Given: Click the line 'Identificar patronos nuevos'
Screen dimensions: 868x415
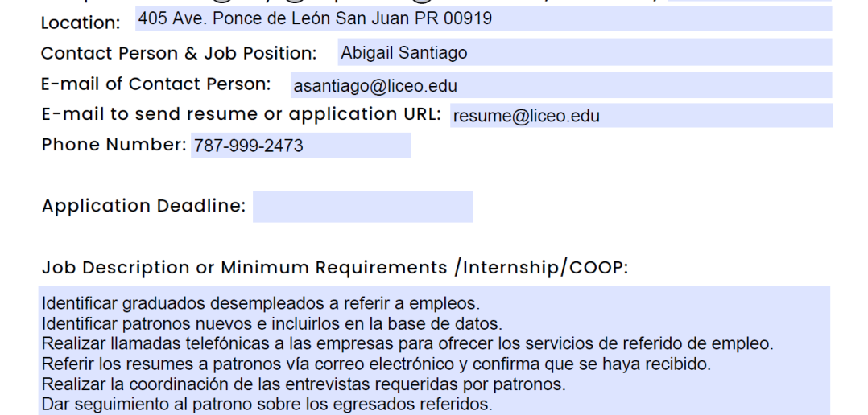Looking at the screenshot, I should tap(272, 323).
